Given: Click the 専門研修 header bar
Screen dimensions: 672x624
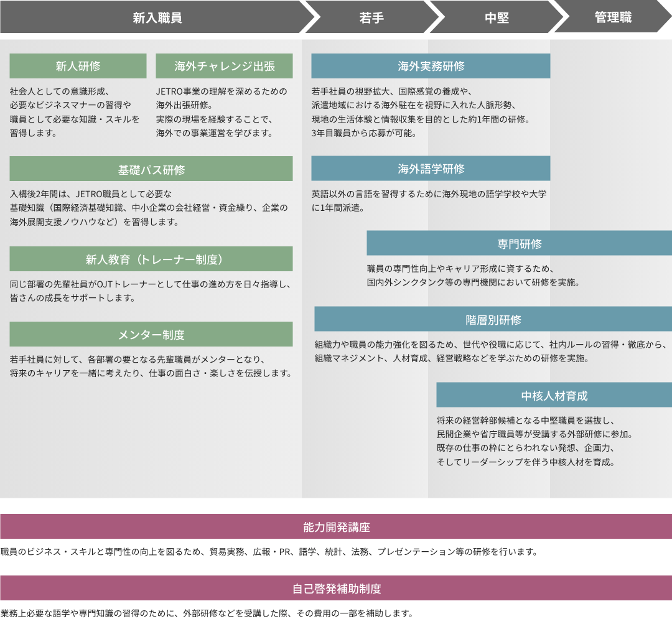Looking at the screenshot, I should pos(519,243).
